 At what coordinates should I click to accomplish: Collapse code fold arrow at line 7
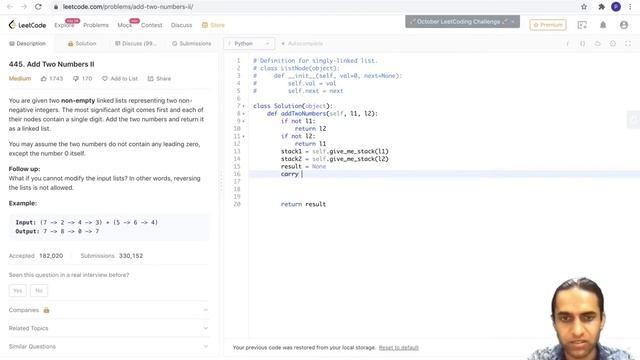point(244,106)
